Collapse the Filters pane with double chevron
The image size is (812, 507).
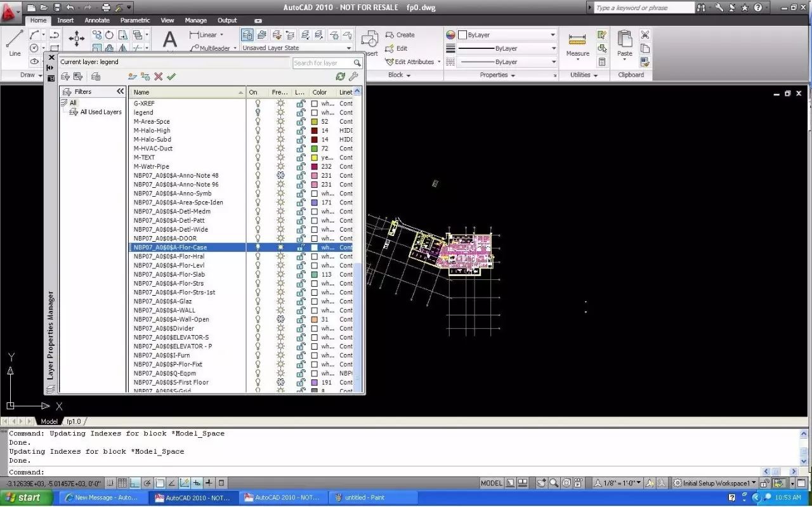[120, 91]
